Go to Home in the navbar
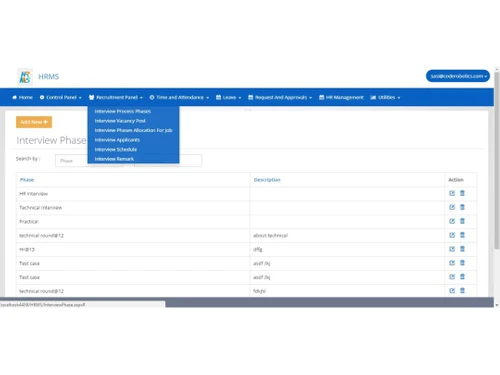The image size is (500, 375). point(22,97)
